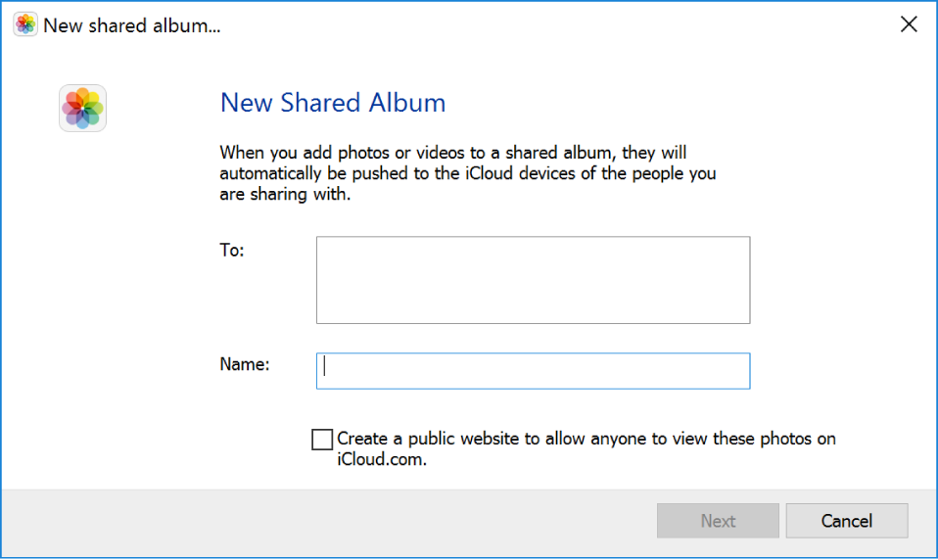938x560 pixels.
Task: Close the New shared album dialog
Action: click(x=909, y=25)
